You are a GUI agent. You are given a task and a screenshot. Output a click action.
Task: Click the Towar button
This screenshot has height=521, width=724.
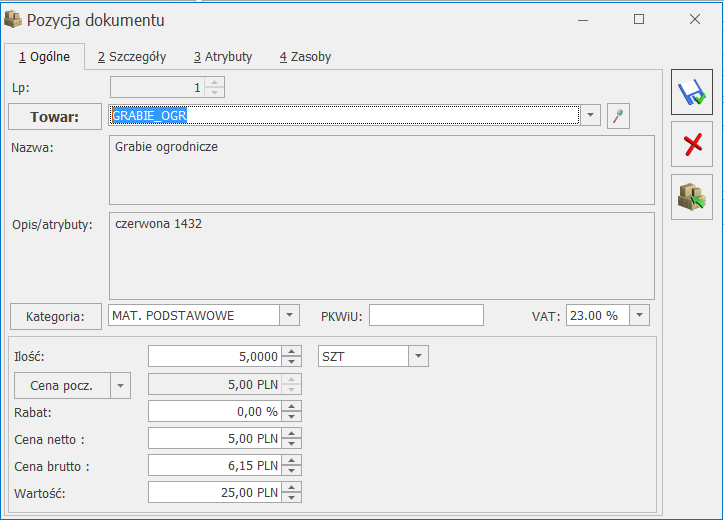(x=55, y=116)
